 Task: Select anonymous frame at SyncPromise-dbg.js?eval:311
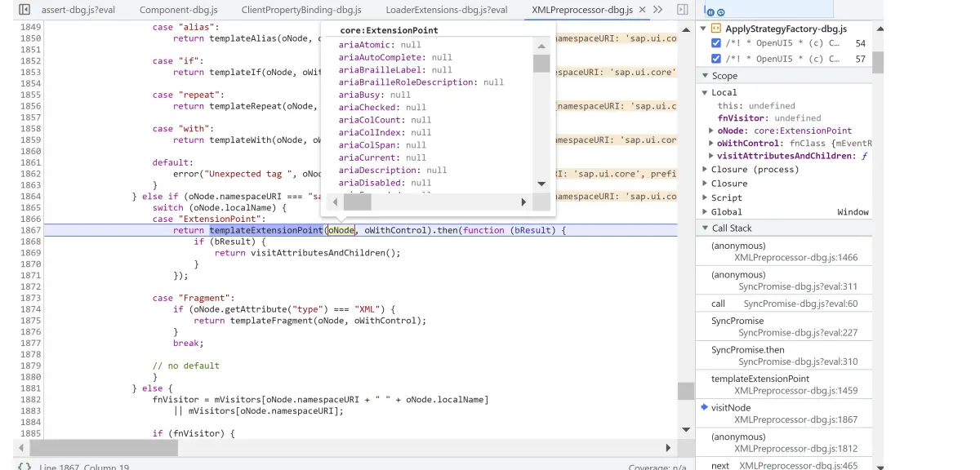(784, 280)
